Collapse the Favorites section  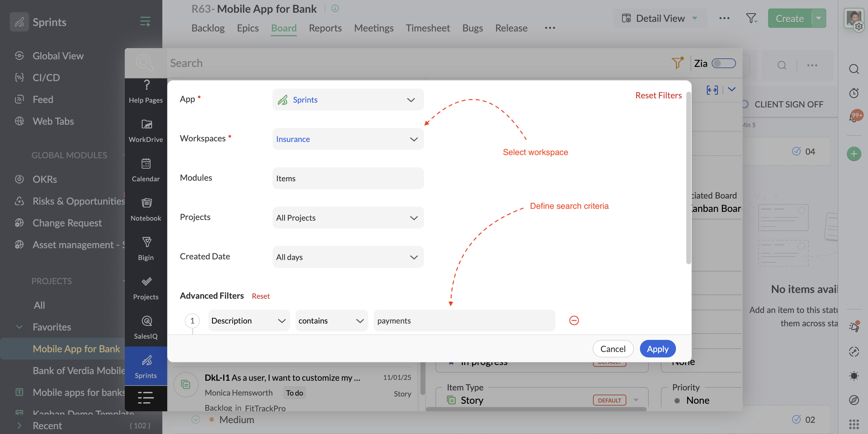pyautogui.click(x=19, y=327)
